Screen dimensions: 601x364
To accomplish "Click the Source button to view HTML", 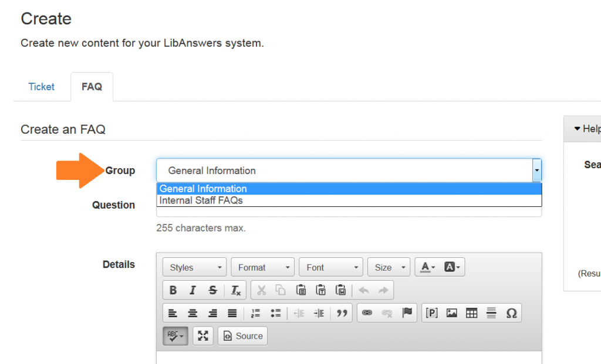I will [x=242, y=336].
